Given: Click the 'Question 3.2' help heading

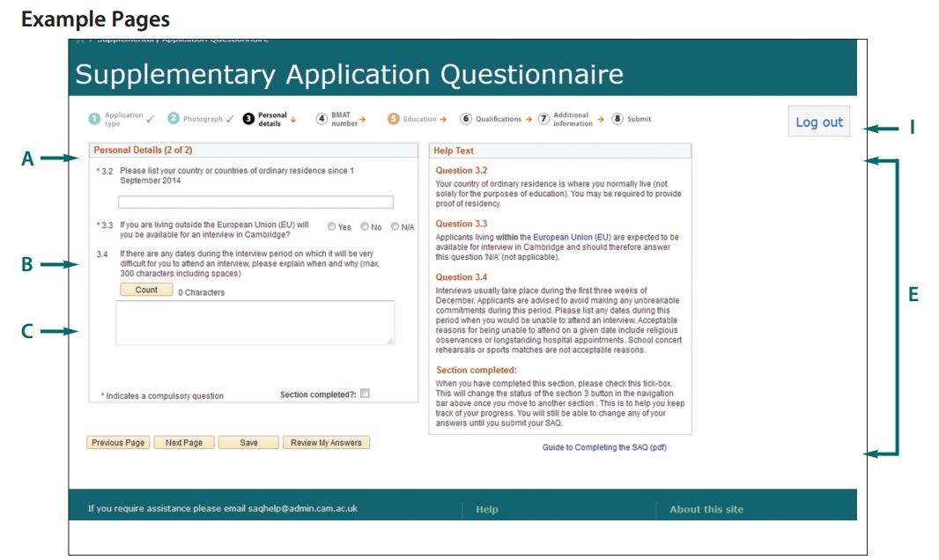Looking at the screenshot, I should point(461,171).
